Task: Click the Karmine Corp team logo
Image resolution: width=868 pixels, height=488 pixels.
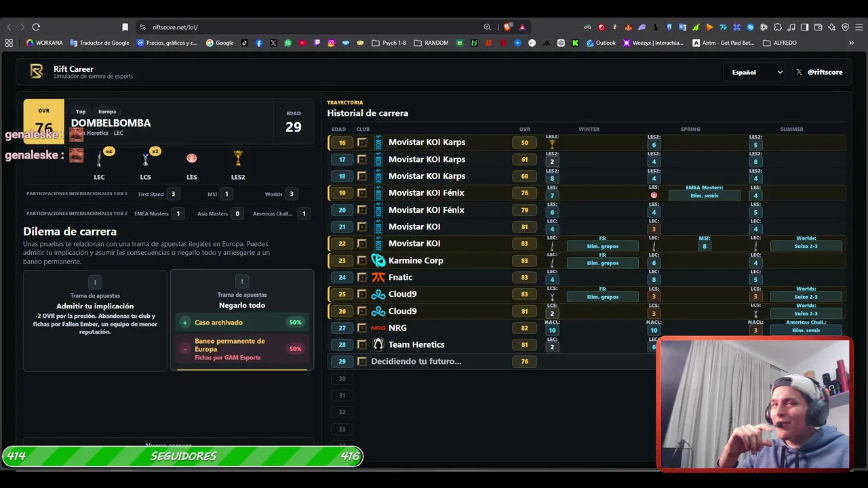Action: (378, 260)
